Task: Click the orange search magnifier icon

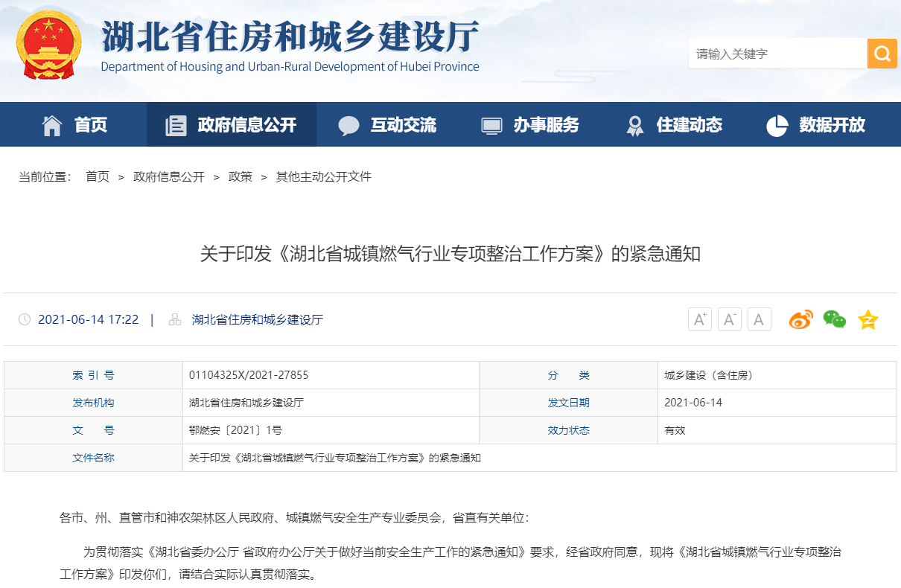Action: click(x=882, y=53)
